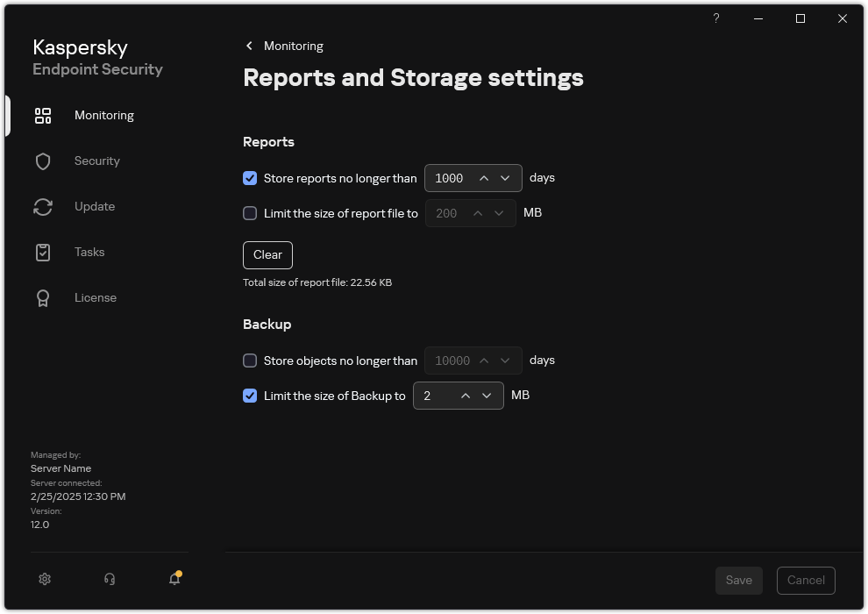Click the support headset icon
868x614 pixels.
point(110,579)
